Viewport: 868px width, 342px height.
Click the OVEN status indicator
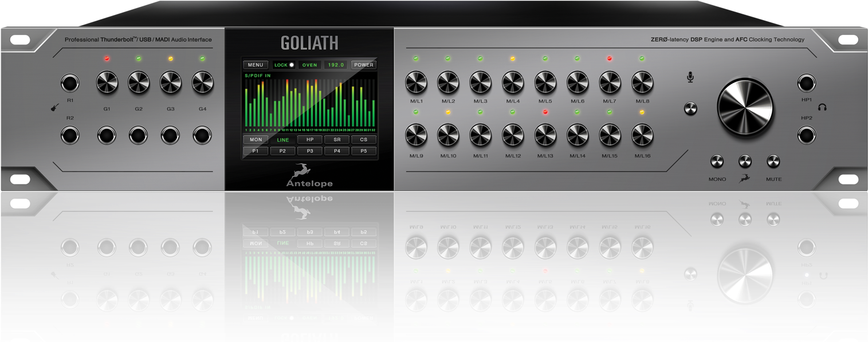[309, 65]
